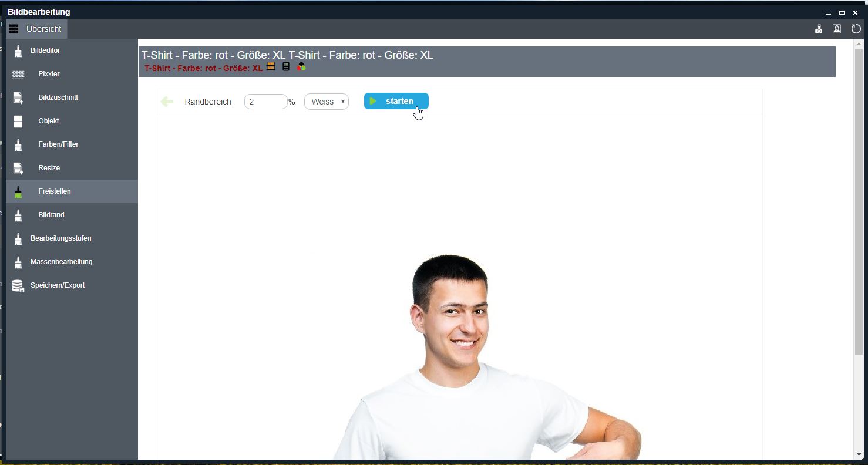Screen dimensions: 868x465
Task: Open Speichern/Export database icon
Action: pyautogui.click(x=18, y=285)
